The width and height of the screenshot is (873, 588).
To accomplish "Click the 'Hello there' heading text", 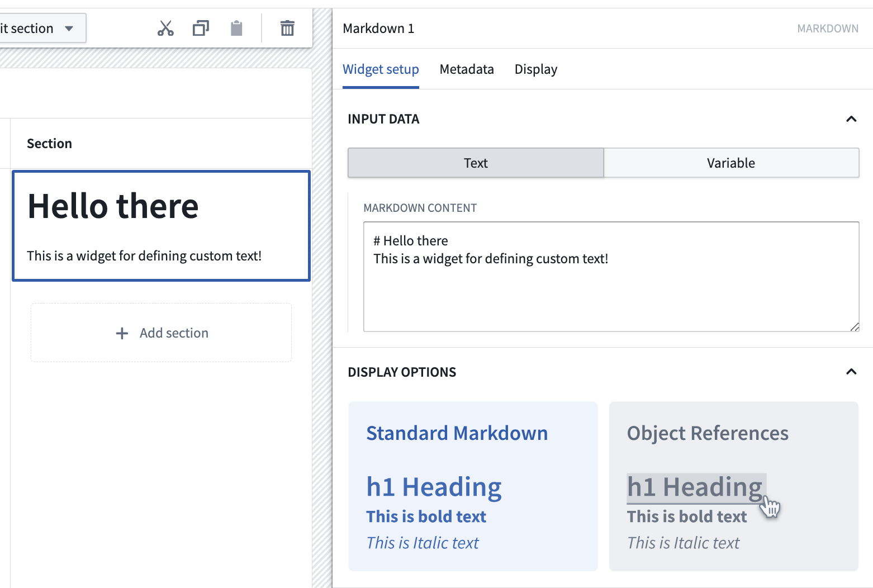I will click(113, 206).
